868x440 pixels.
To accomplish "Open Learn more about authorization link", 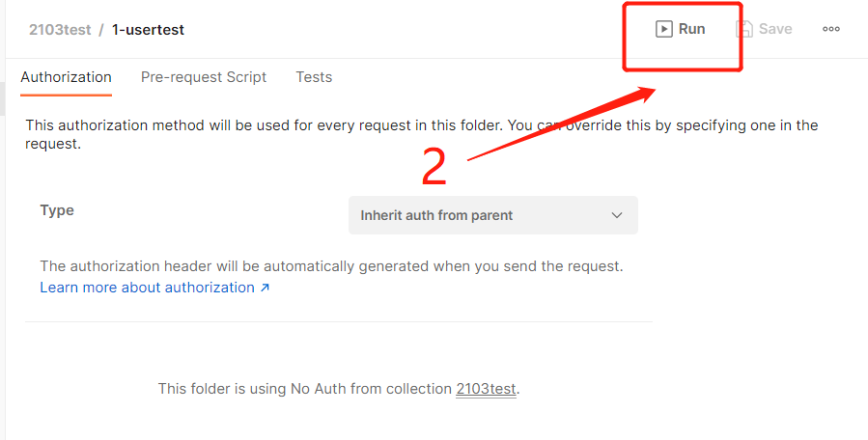I will click(154, 288).
